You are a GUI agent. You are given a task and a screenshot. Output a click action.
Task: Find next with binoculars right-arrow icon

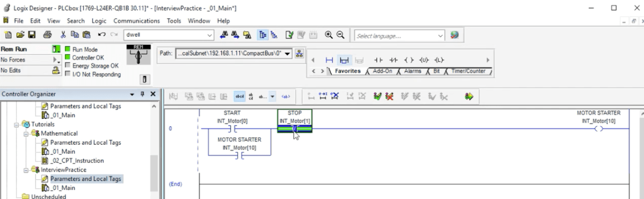pos(236,35)
